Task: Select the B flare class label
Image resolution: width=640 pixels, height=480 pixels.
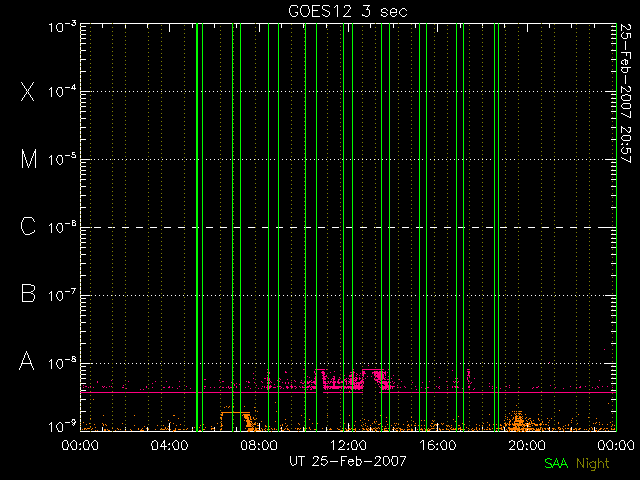Action: [x=28, y=293]
